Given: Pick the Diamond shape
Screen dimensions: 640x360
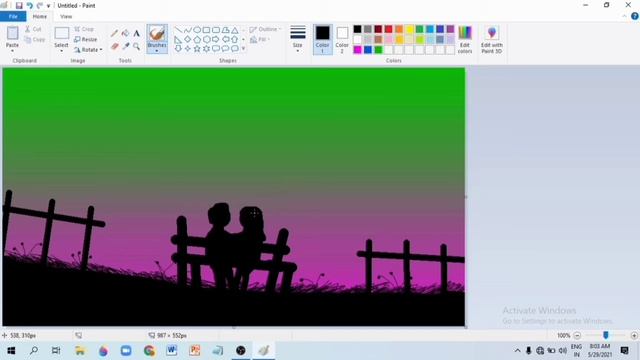Looking at the screenshot, I should tap(187, 40).
